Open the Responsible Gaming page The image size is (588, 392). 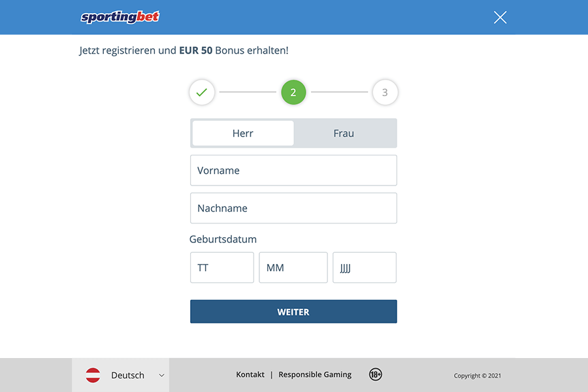(315, 374)
